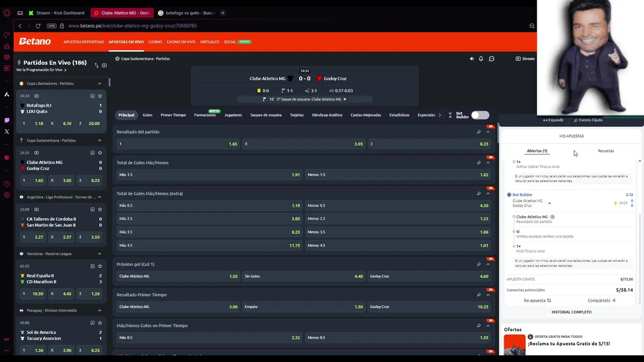Select the Tarjetas market tab

click(x=297, y=115)
